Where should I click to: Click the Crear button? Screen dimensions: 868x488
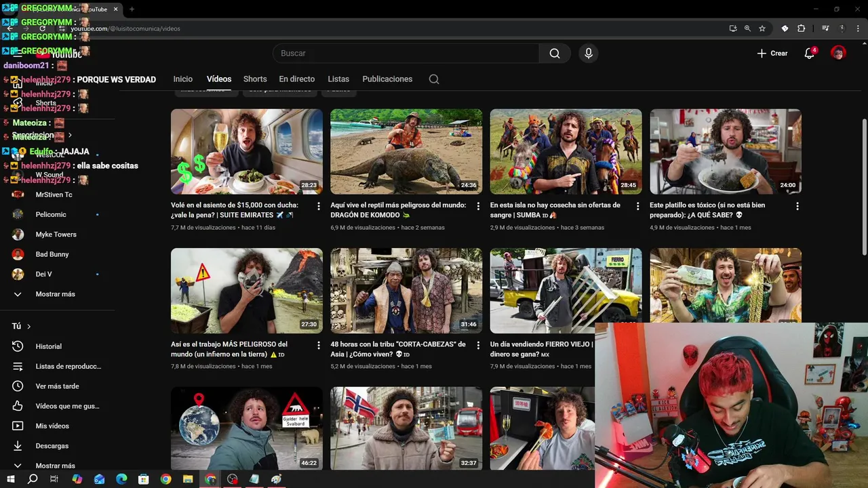772,54
